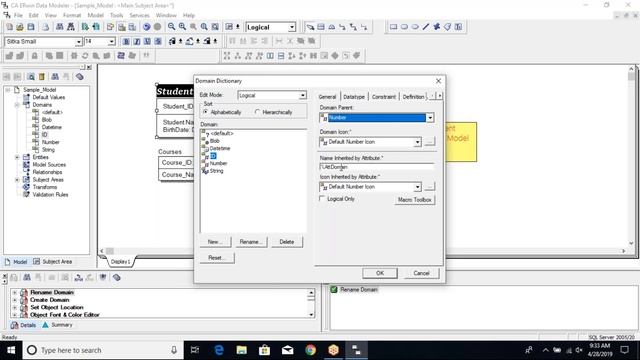Pick the Select pointer tool in toolbox
This screenshot has height=360, width=640.
[311, 27]
